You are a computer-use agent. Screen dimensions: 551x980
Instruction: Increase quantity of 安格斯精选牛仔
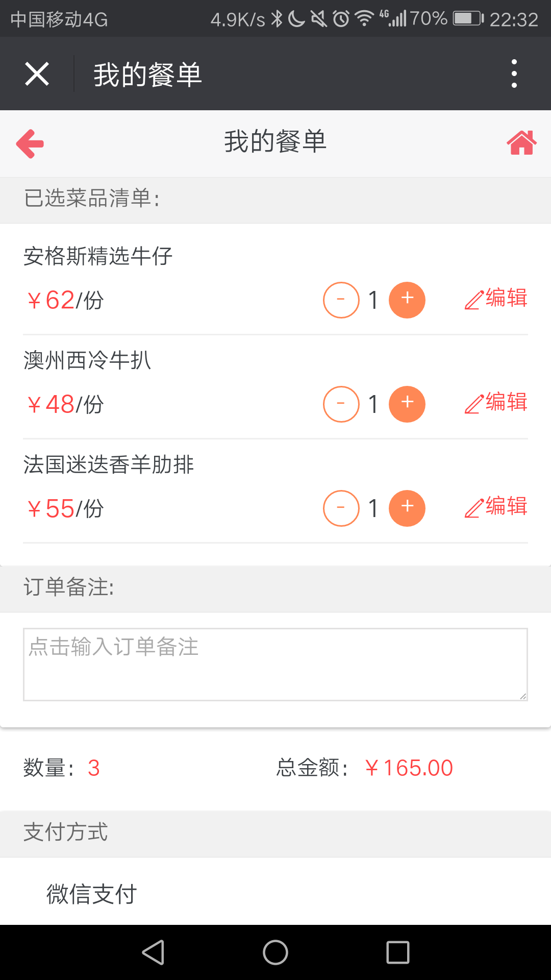[x=407, y=300]
